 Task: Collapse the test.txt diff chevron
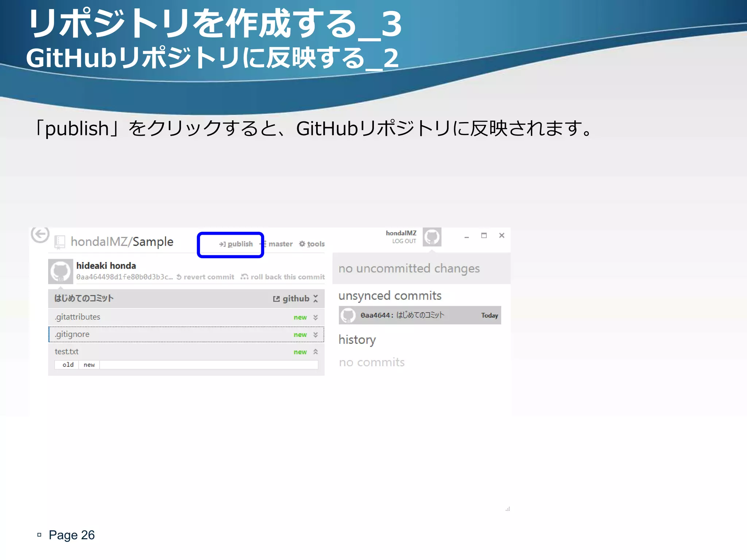(x=316, y=352)
